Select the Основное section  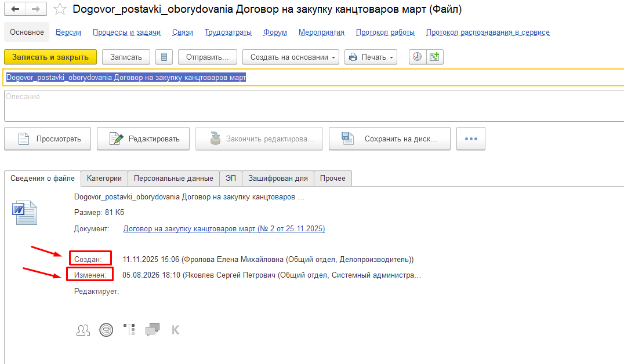click(27, 32)
